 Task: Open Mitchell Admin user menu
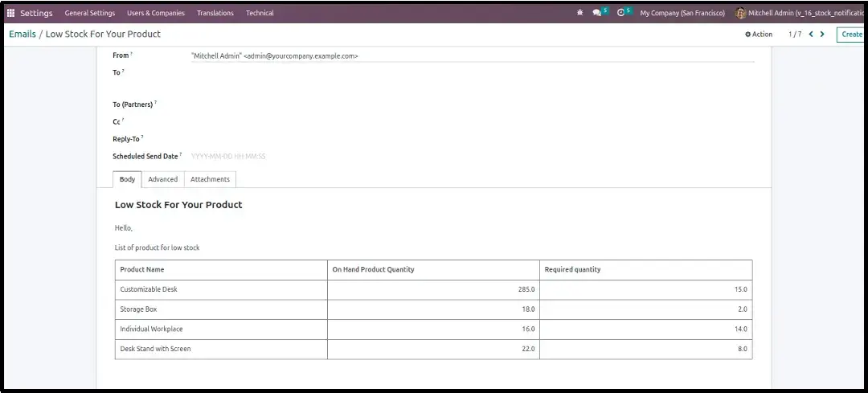tap(800, 13)
